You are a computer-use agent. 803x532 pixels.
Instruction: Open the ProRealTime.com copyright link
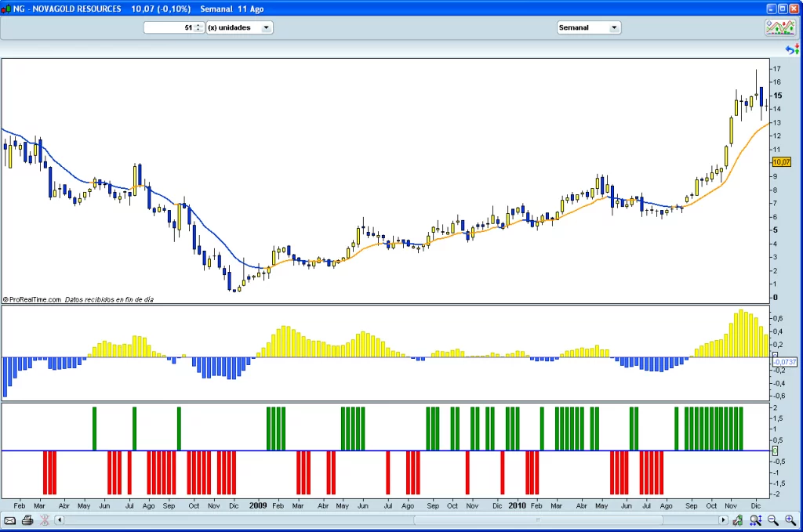coord(31,299)
